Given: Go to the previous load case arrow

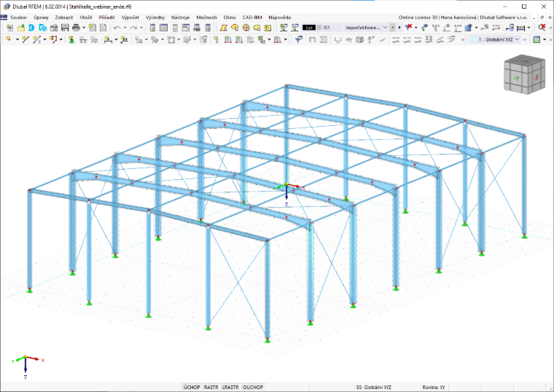Looking at the screenshot, I should [392, 28].
